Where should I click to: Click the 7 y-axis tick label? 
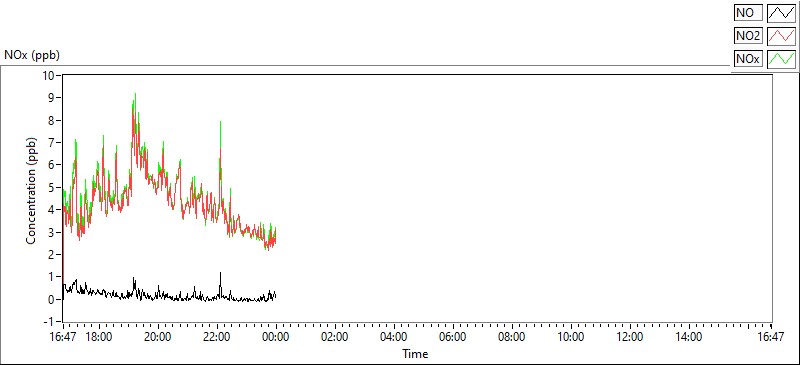coord(51,142)
